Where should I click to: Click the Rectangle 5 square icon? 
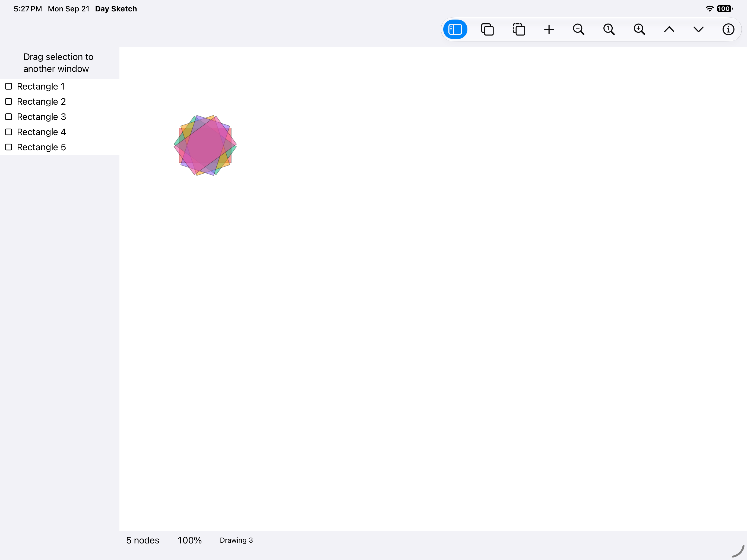[9, 147]
